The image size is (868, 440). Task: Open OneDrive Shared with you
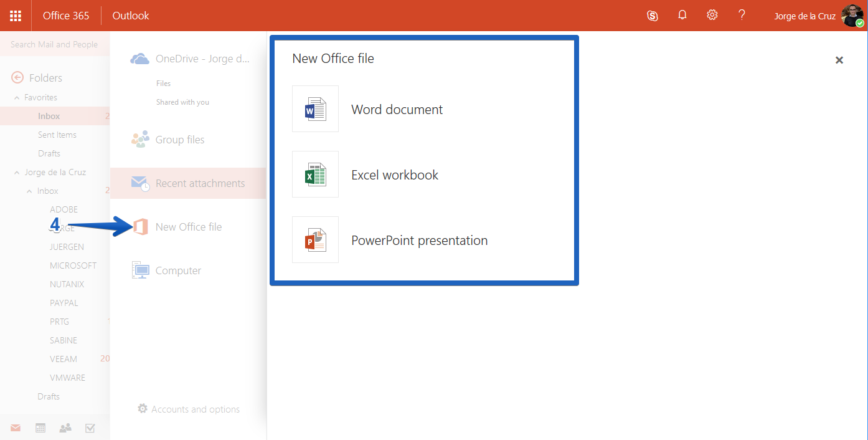click(182, 102)
